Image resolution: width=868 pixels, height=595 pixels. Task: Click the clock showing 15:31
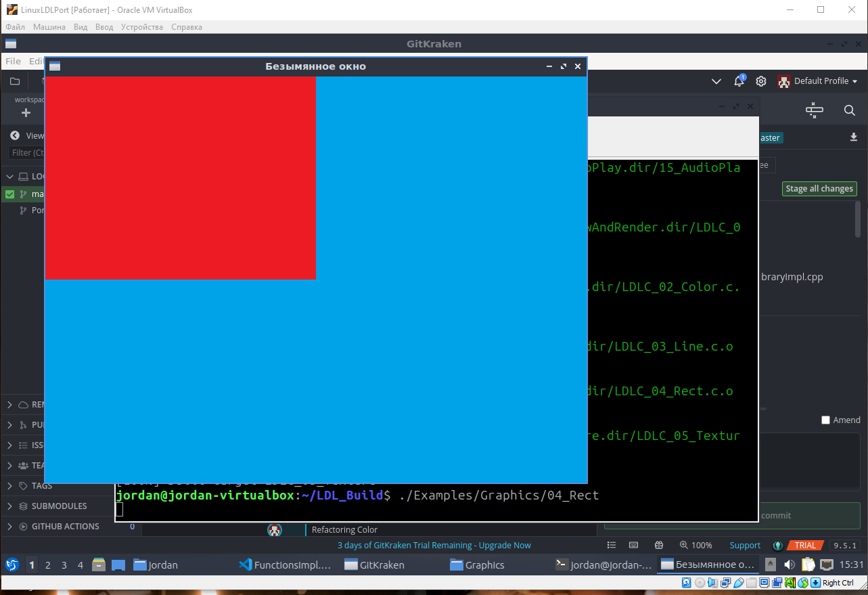851,565
